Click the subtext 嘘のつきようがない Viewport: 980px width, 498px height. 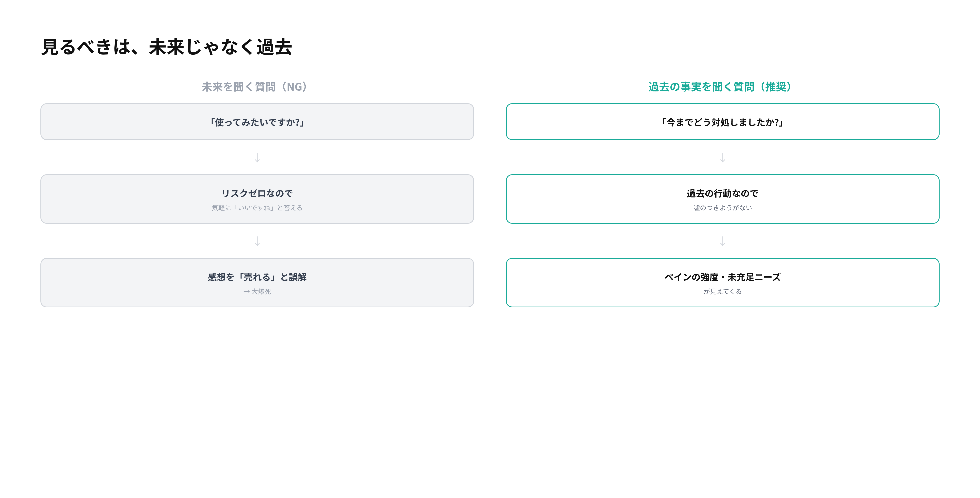coord(723,208)
